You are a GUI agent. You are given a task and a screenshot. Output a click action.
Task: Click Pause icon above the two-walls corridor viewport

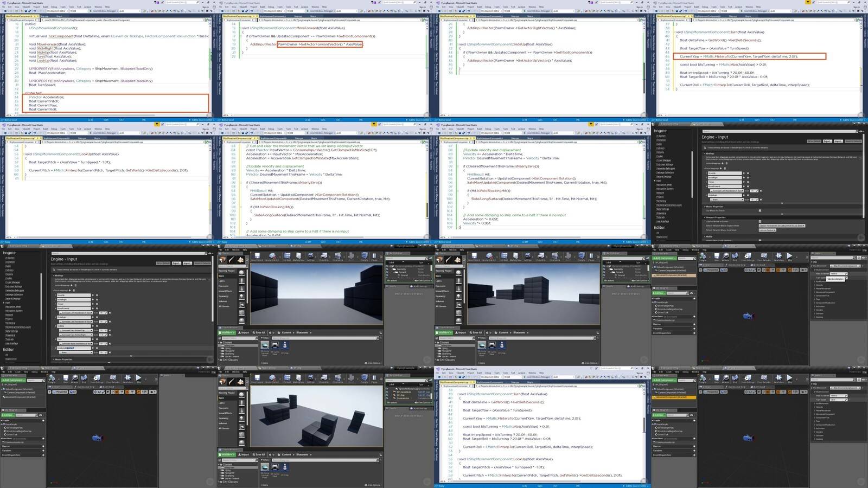pyautogui.click(x=374, y=256)
